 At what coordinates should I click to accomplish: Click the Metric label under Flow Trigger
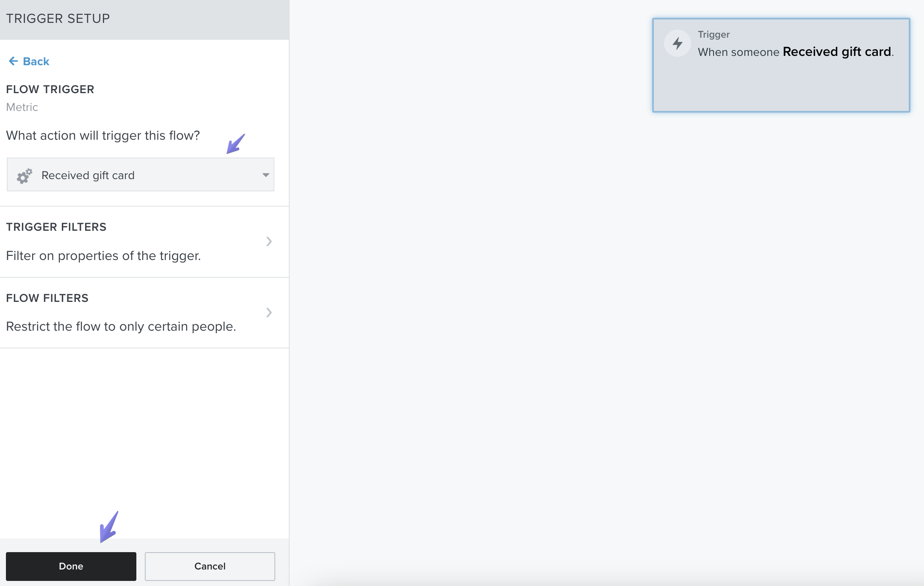[x=22, y=107]
